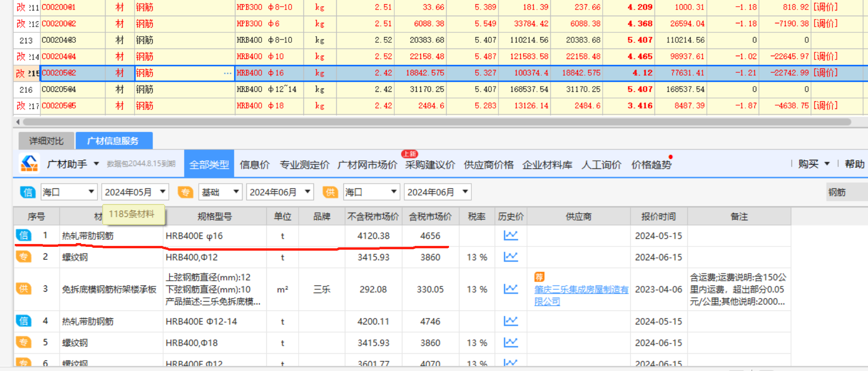Viewport: 868px width, 371px height.
Task: Click the orange 荐 recommended supplier badge
Action: coord(539,277)
